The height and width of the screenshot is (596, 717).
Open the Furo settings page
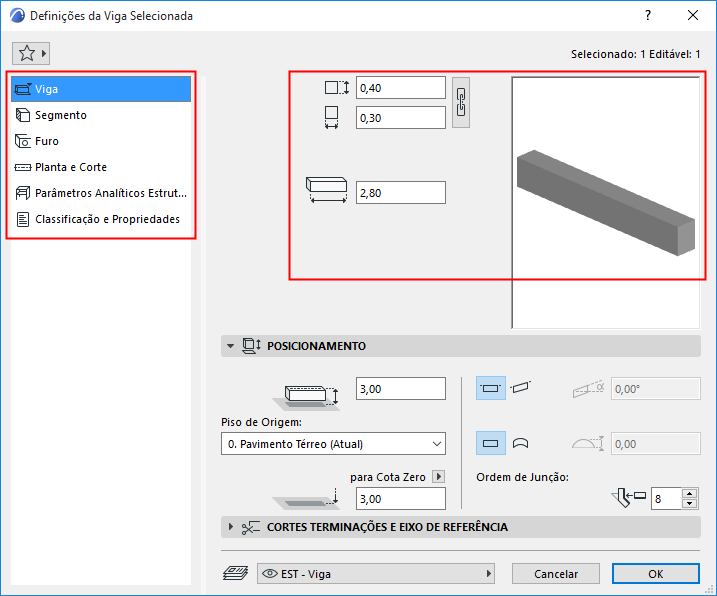[101, 141]
